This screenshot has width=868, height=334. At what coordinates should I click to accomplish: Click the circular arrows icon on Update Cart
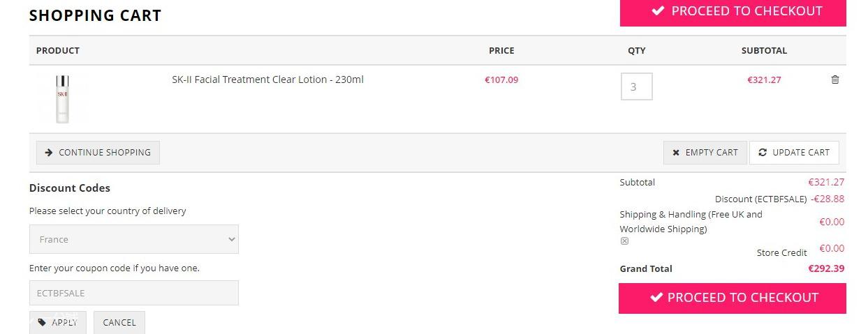(x=763, y=153)
